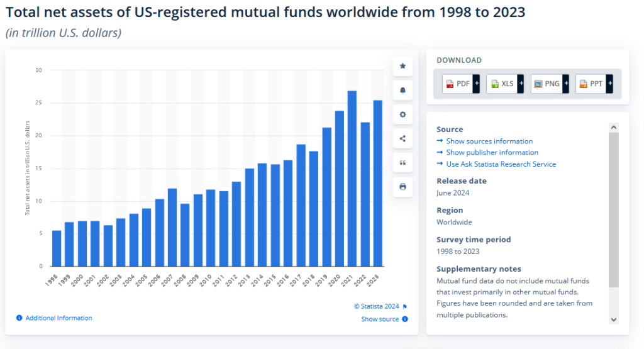Click info icon beside Additional Information
Image resolution: width=644 pixels, height=349 pixels.
[19, 318]
